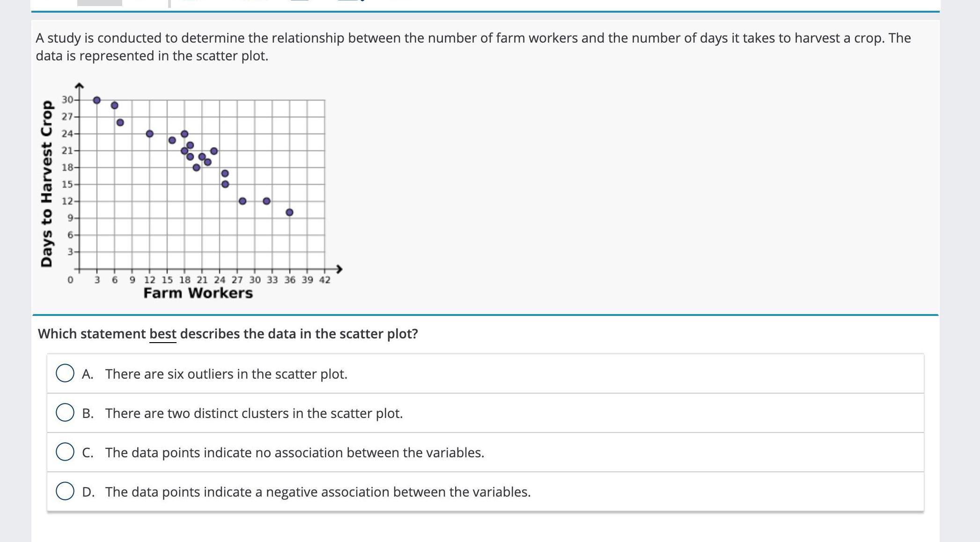980x542 pixels.
Task: Click the "There are six outliers" answer text
Action: pyautogui.click(x=226, y=374)
